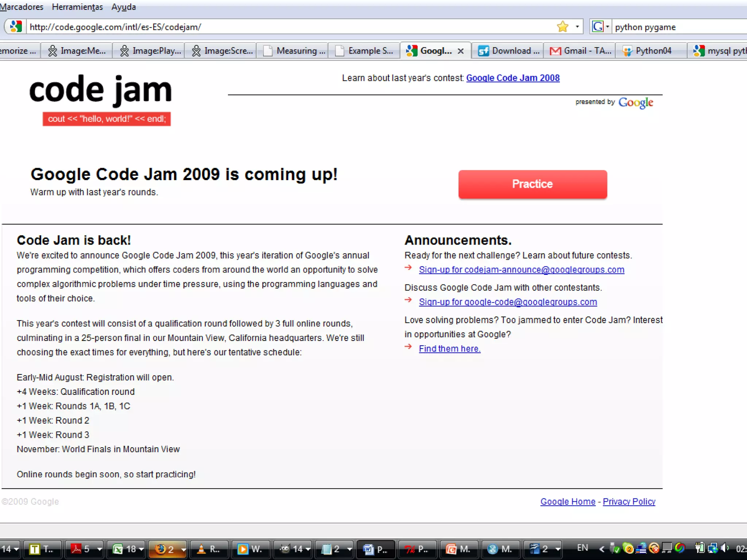Switch to the Word taskbar window
This screenshot has height=560, width=747.
point(376,549)
